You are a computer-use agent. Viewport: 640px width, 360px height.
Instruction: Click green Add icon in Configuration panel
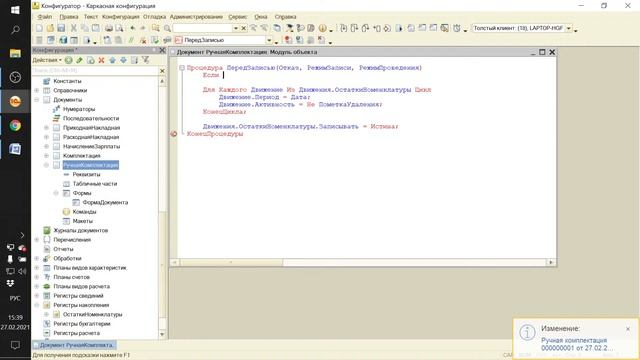[69, 60]
